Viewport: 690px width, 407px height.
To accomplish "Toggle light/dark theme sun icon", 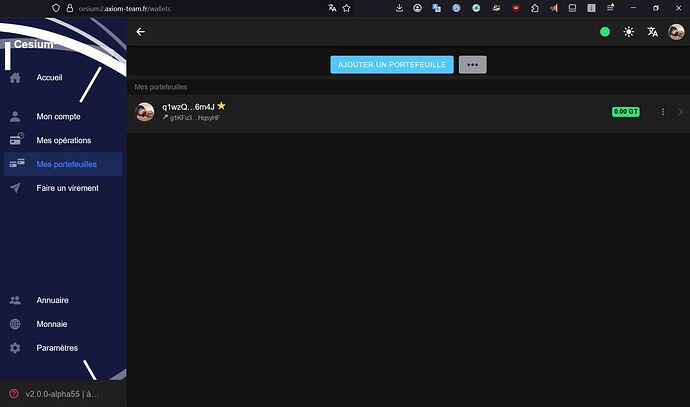I will (628, 32).
